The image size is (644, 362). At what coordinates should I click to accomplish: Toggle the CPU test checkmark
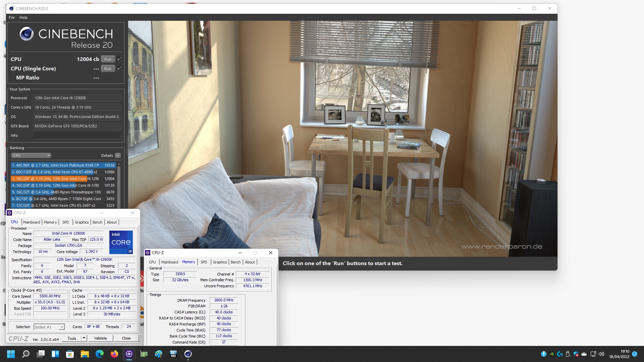(x=119, y=59)
